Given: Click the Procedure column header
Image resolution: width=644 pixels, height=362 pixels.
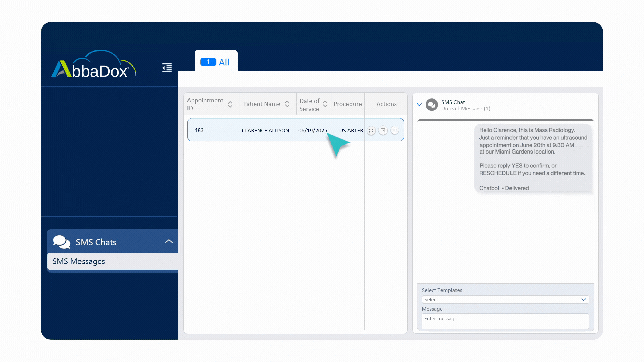Looking at the screenshot, I should pos(347,104).
